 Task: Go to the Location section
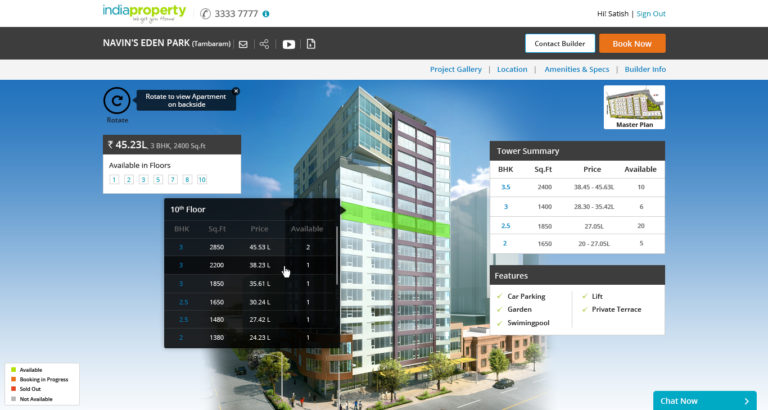[512, 69]
